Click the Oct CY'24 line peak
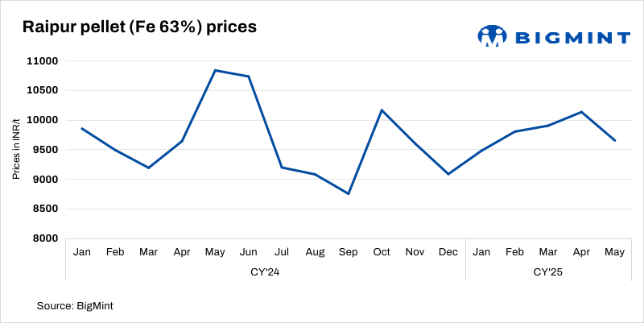Viewport: 644px width, 323px height. click(x=382, y=110)
